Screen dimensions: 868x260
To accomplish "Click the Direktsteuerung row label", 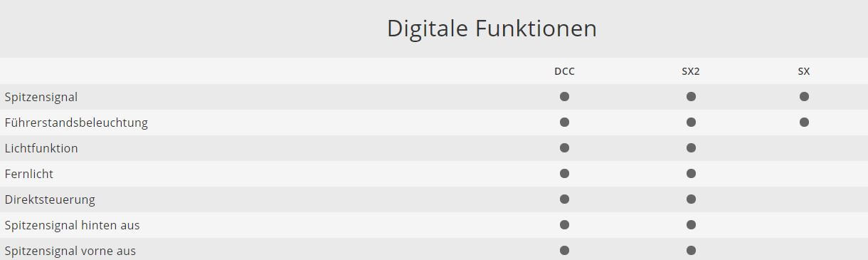I will [50, 199].
